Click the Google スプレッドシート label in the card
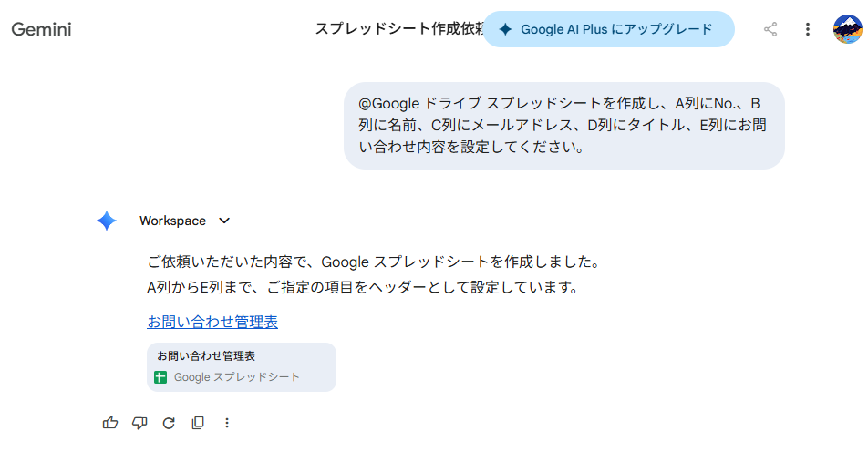 (237, 377)
